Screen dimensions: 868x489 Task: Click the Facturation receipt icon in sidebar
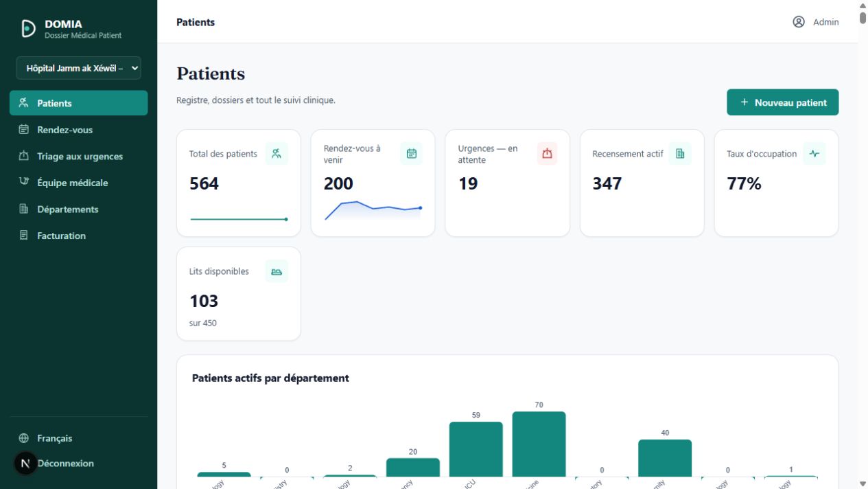click(24, 235)
